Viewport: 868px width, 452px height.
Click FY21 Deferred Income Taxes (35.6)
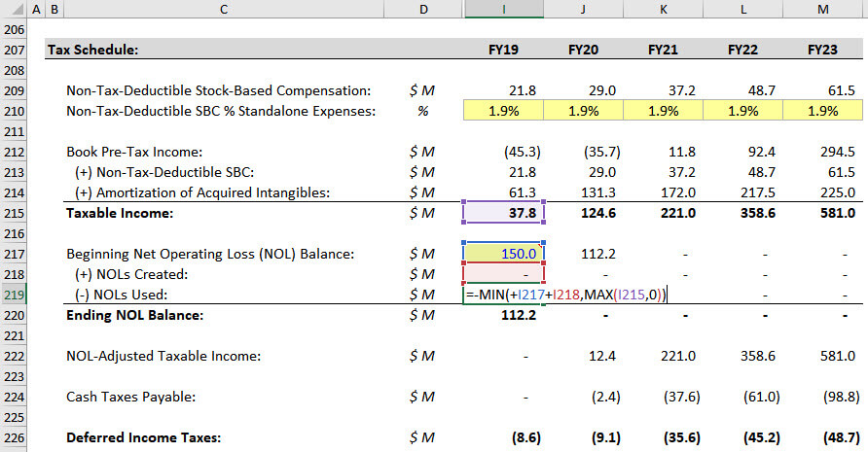[681, 438]
